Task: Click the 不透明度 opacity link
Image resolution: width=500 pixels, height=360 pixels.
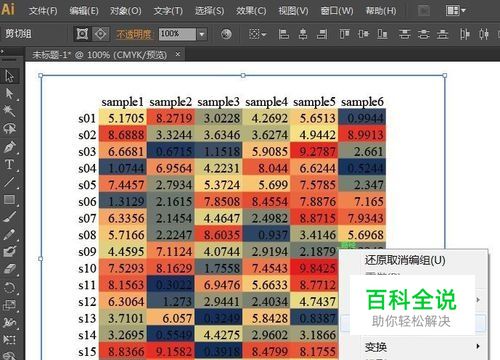Action: 134,34
